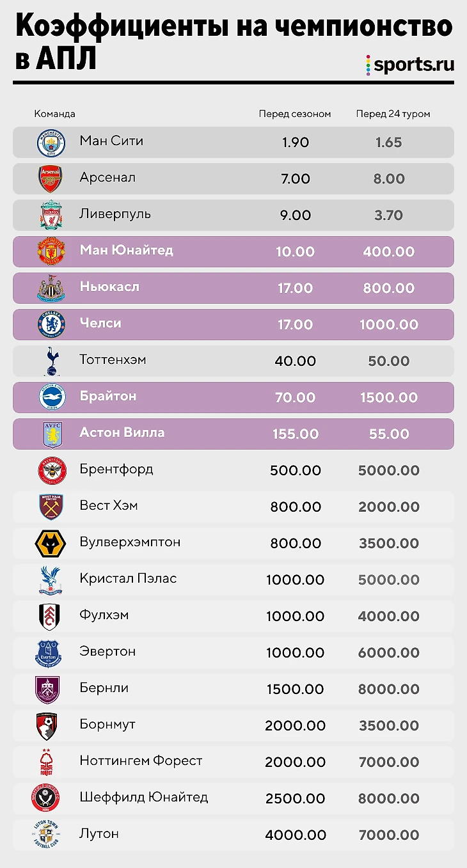Click the Arsenal club crest
467x868 pixels.
(x=51, y=179)
